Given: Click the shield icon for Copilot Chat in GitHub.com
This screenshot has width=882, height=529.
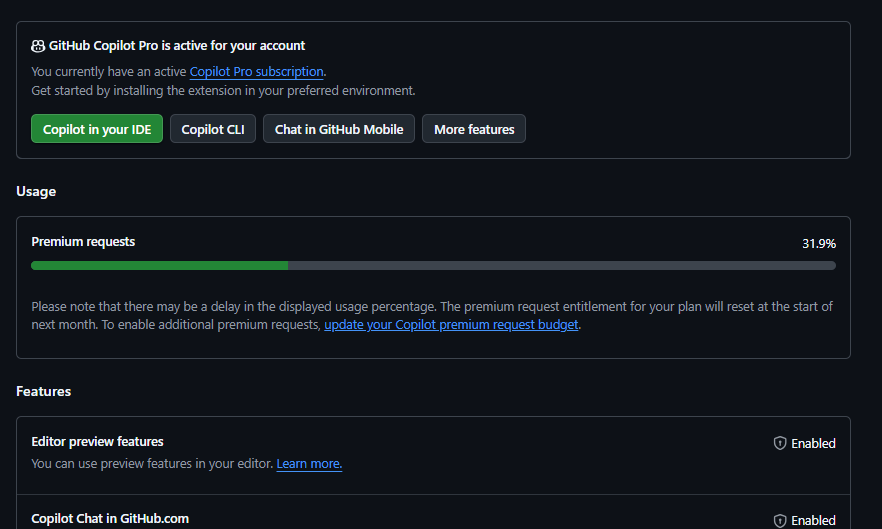Looking at the screenshot, I should point(780,521).
